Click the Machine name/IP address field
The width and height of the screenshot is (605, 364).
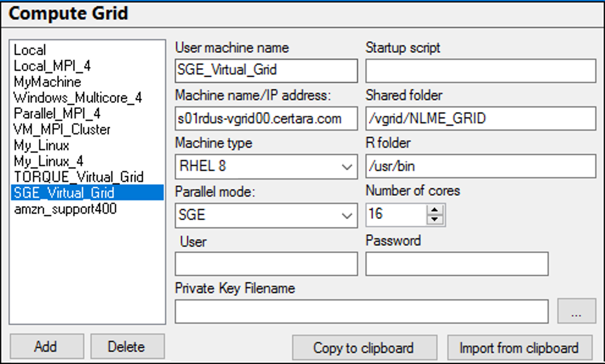point(266,118)
